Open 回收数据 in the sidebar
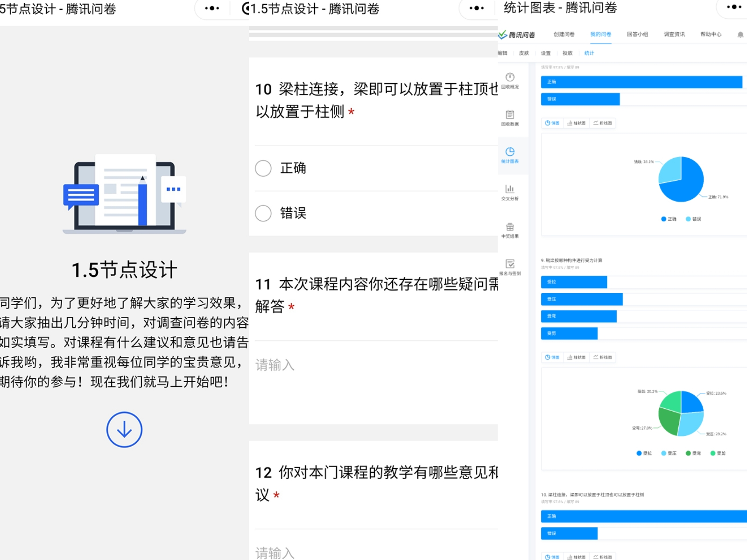This screenshot has height=560, width=747. [x=510, y=118]
